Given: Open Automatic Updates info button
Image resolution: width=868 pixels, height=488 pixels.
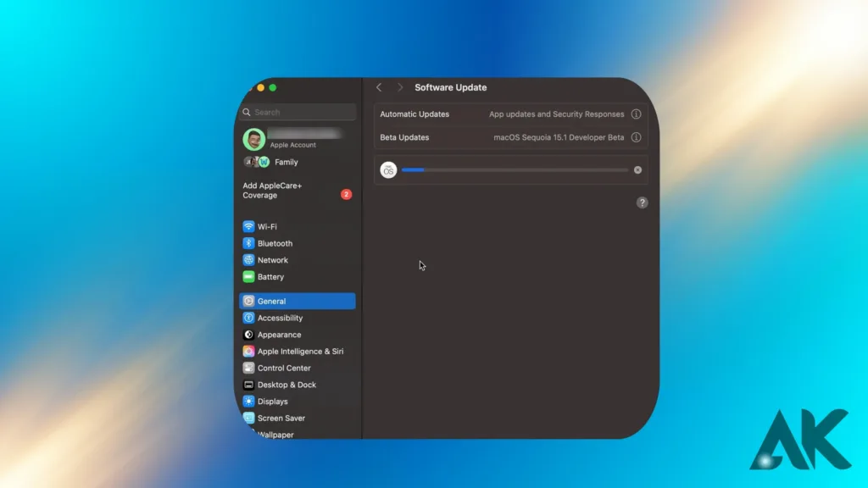Looking at the screenshot, I should 636,114.
